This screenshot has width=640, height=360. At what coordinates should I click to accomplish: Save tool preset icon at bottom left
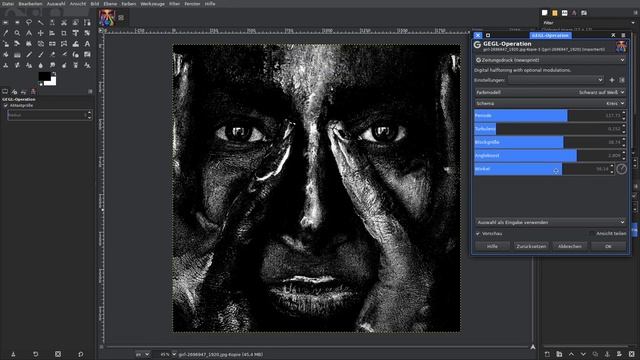click(13, 354)
